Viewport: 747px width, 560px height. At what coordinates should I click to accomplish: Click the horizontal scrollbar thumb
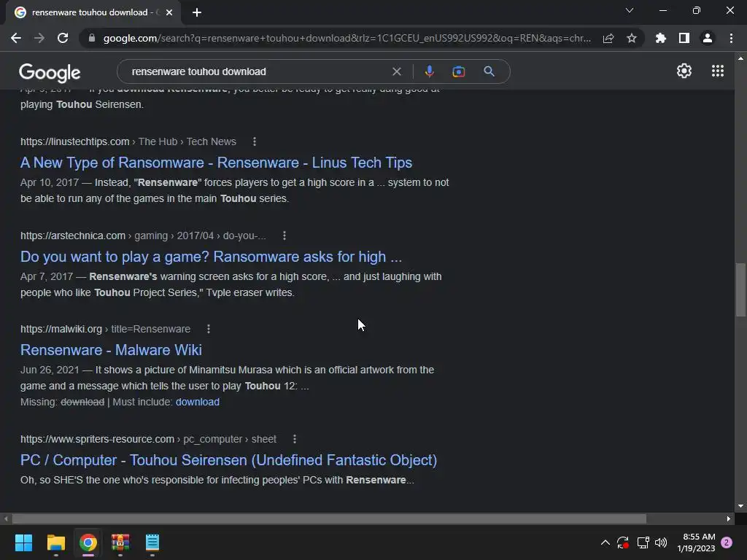click(329, 518)
